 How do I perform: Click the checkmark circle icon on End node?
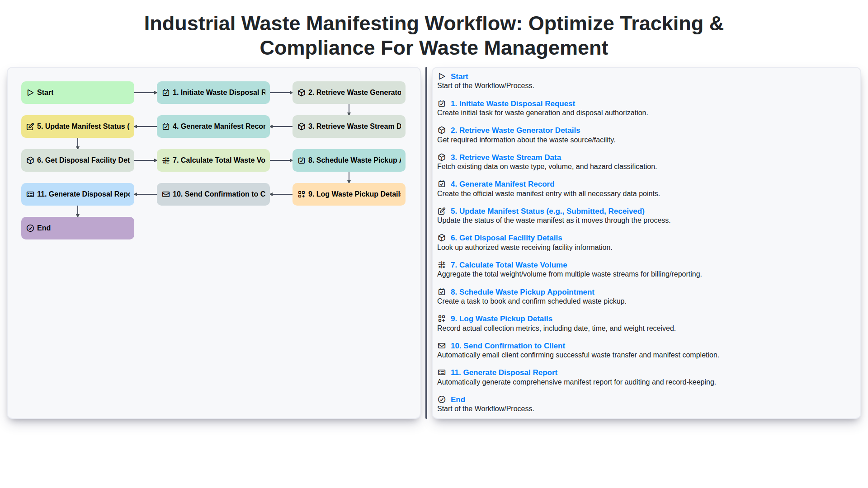[x=30, y=228]
